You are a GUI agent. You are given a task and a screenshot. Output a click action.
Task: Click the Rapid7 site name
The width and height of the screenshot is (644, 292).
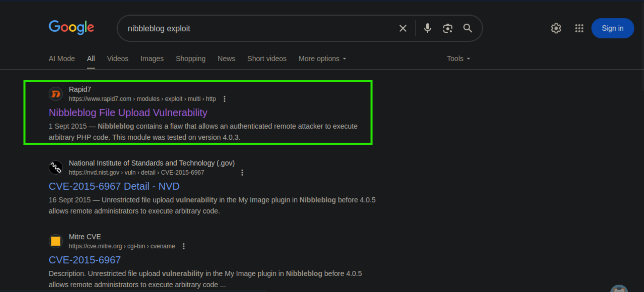tap(80, 89)
